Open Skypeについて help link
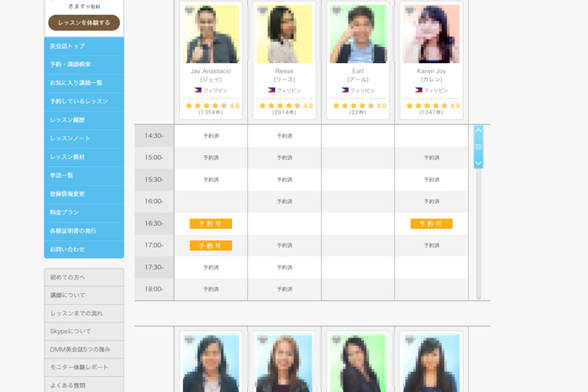The height and width of the screenshot is (392, 588). point(84,332)
